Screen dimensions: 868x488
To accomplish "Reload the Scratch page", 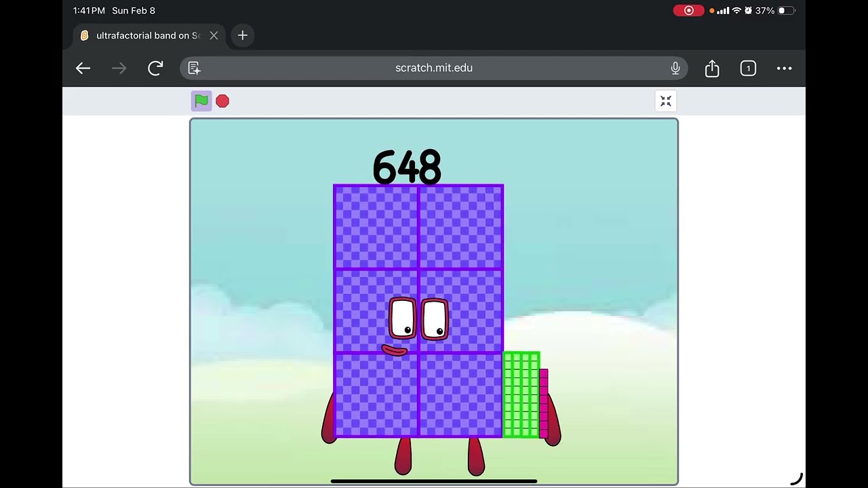I will click(155, 68).
